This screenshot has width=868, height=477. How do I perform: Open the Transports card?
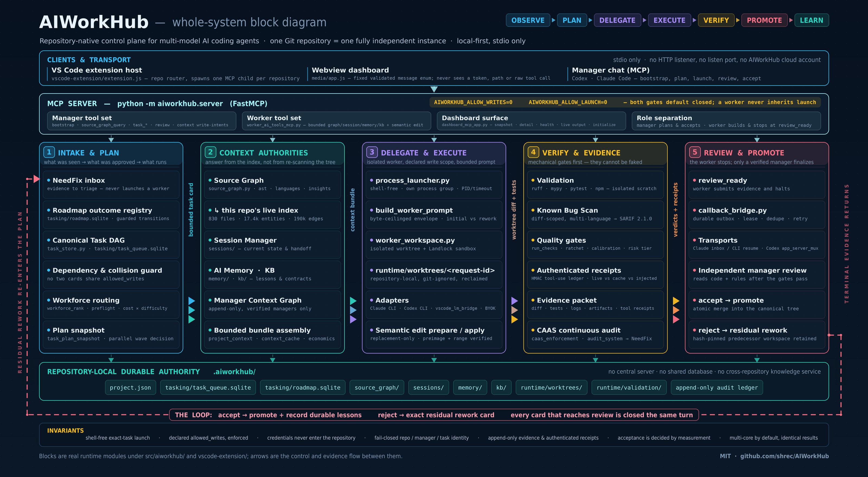pos(757,244)
